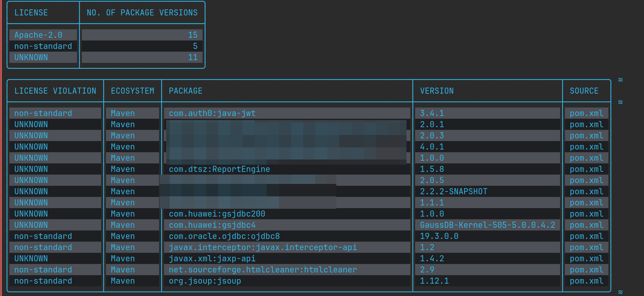The image size is (644, 296).
Task: Select the javax.interceptor:javax.interceptor-api package
Action: tap(263, 247)
